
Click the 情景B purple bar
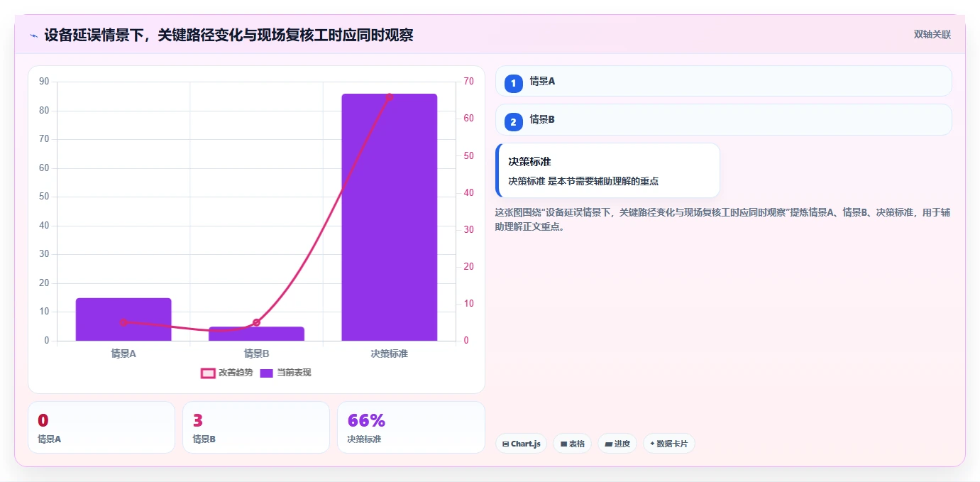[x=256, y=334]
